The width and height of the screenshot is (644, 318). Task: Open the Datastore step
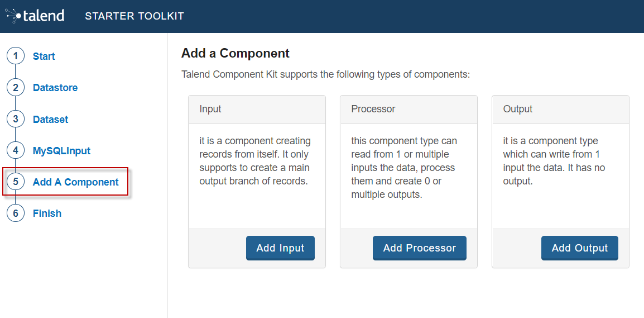(x=55, y=88)
